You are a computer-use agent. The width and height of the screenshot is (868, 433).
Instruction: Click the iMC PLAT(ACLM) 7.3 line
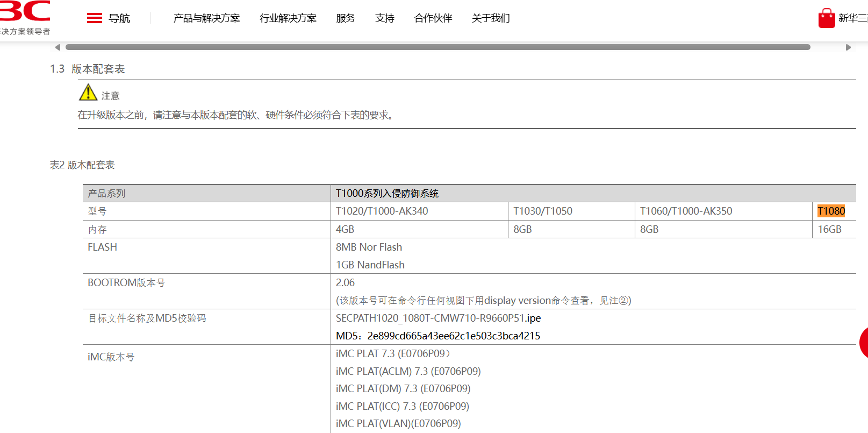pos(408,371)
